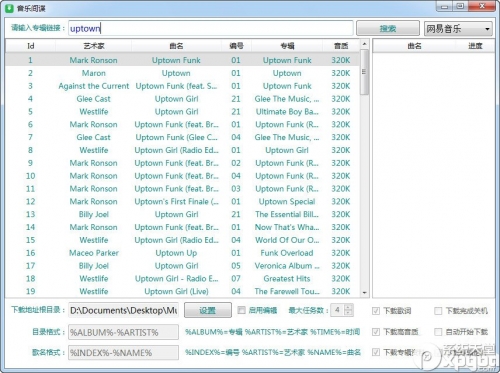Click album The Essential Bill... in row 13
Viewport: 500px width, 373px height.
tap(287, 214)
